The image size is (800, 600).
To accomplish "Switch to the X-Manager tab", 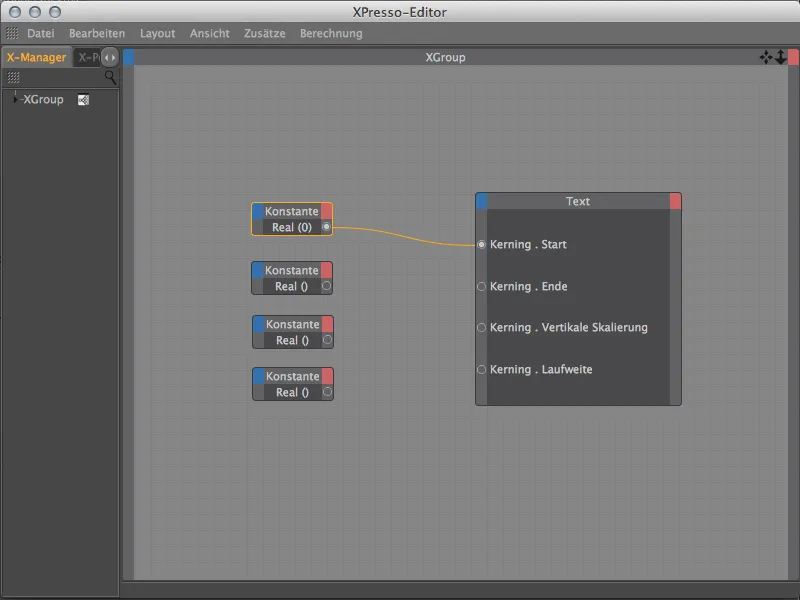I will (x=36, y=57).
